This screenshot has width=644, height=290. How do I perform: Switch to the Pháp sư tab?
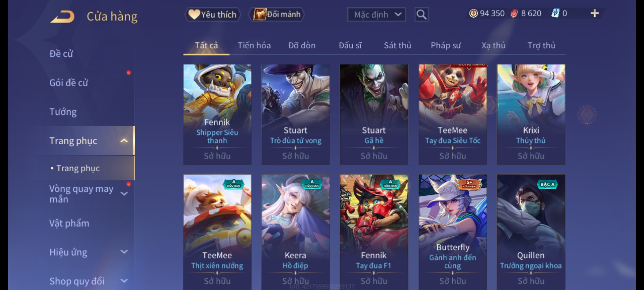445,45
